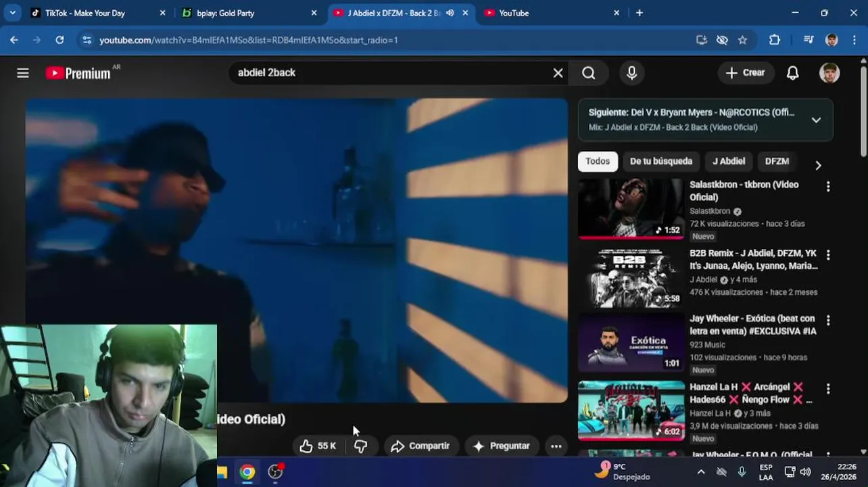Bookmark this page with star icon
This screenshot has width=868, height=487.
click(x=742, y=40)
